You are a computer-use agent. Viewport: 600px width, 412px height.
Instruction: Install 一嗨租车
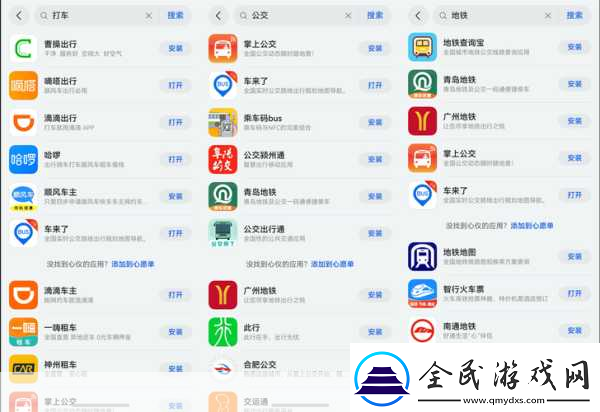pos(176,332)
